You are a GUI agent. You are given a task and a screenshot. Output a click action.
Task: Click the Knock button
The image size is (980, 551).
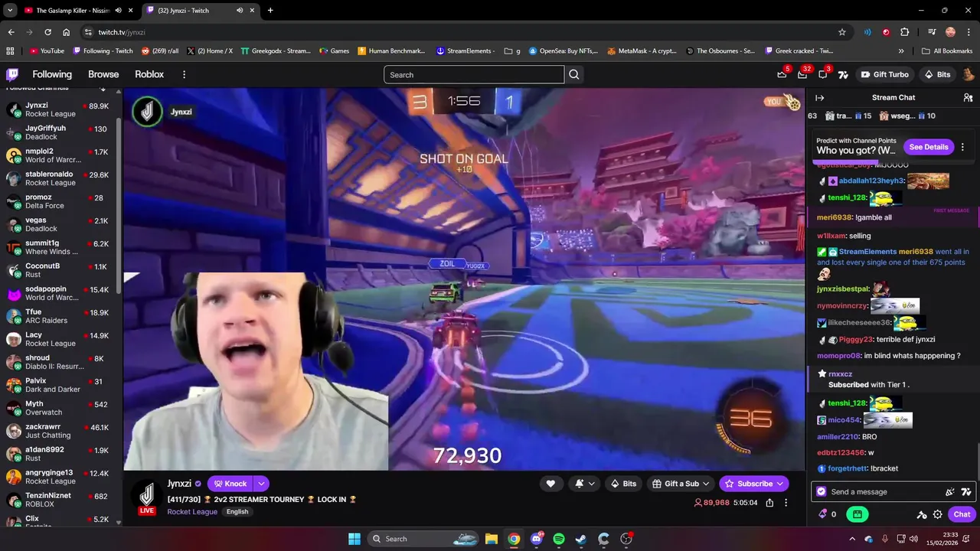point(230,484)
